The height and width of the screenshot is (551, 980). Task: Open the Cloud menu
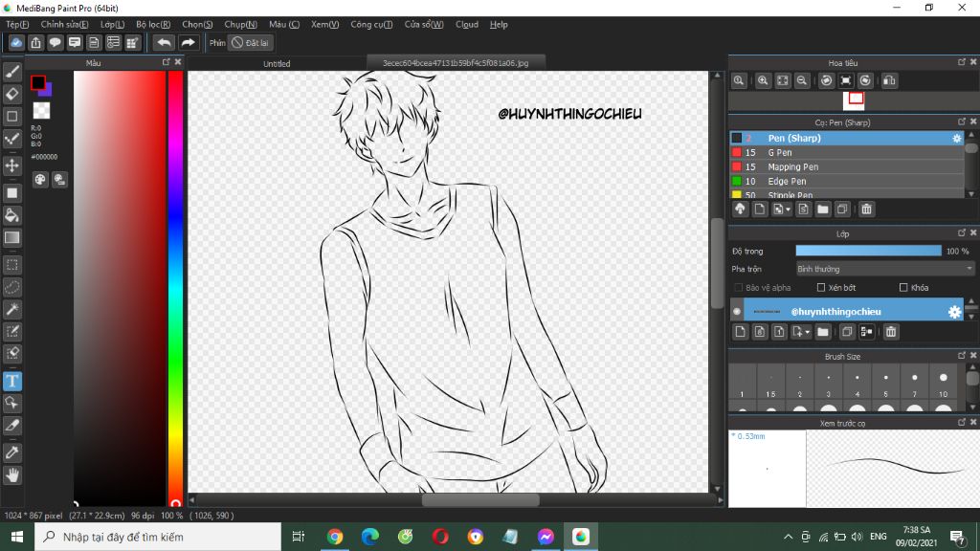coord(467,24)
